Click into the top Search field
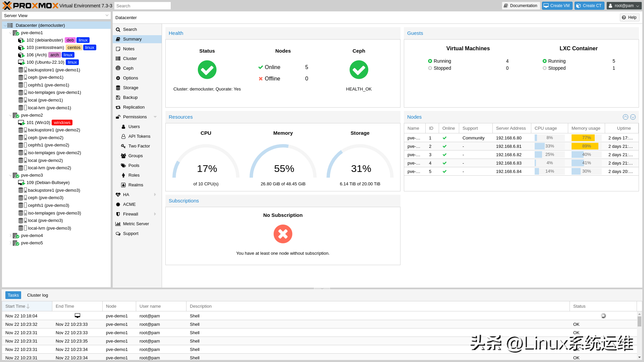644x362 pixels. point(143,6)
